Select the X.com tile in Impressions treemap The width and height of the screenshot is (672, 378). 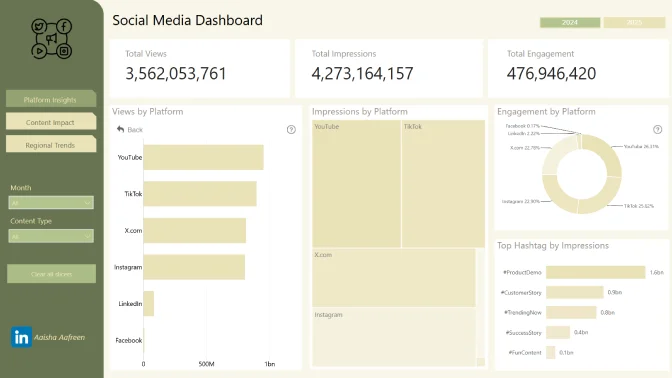click(394, 278)
